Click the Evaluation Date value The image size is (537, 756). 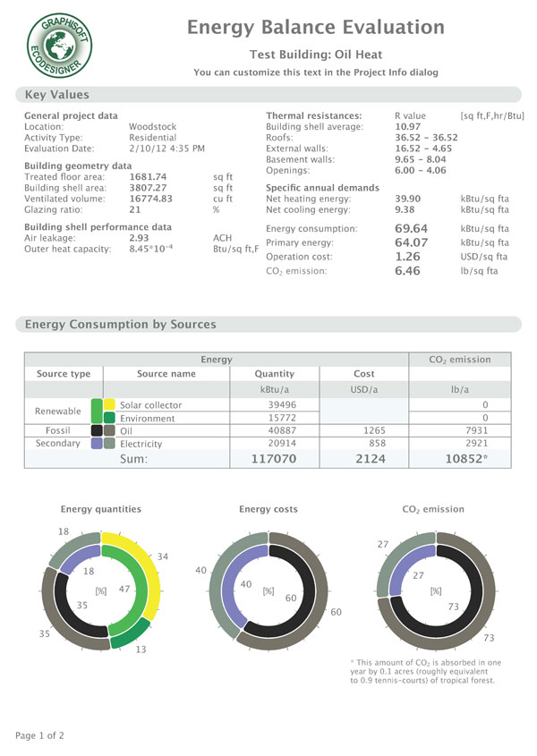166,149
